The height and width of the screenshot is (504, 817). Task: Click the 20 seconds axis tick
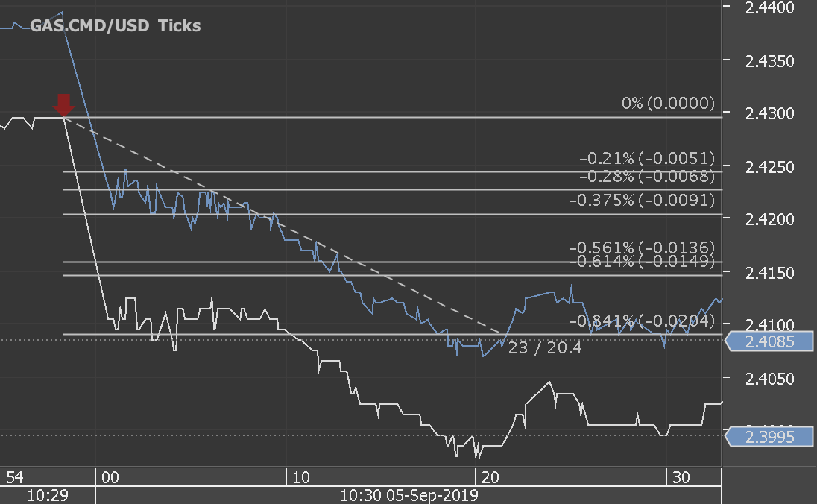pos(490,477)
